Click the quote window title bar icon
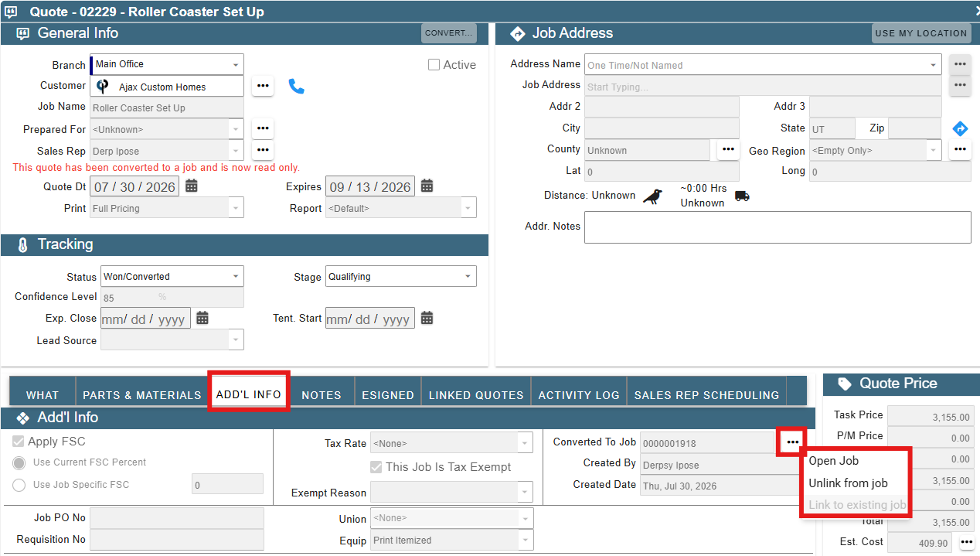The height and width of the screenshot is (556, 980). click(11, 12)
